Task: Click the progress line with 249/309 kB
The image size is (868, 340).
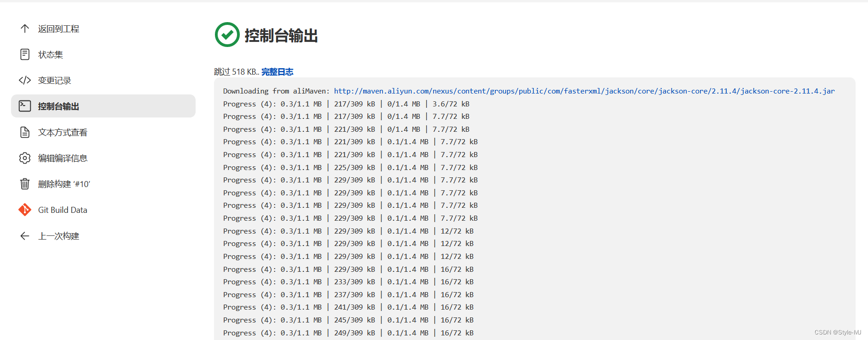Action: (348, 333)
